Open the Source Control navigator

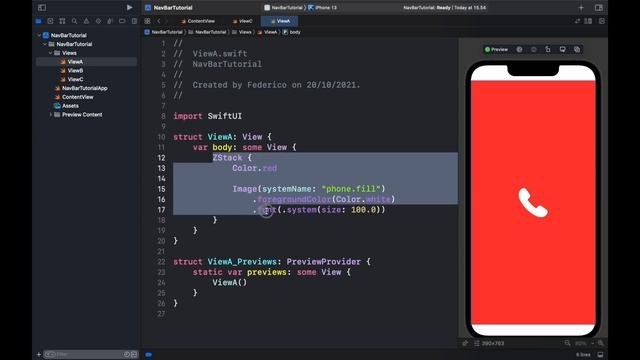50,21
